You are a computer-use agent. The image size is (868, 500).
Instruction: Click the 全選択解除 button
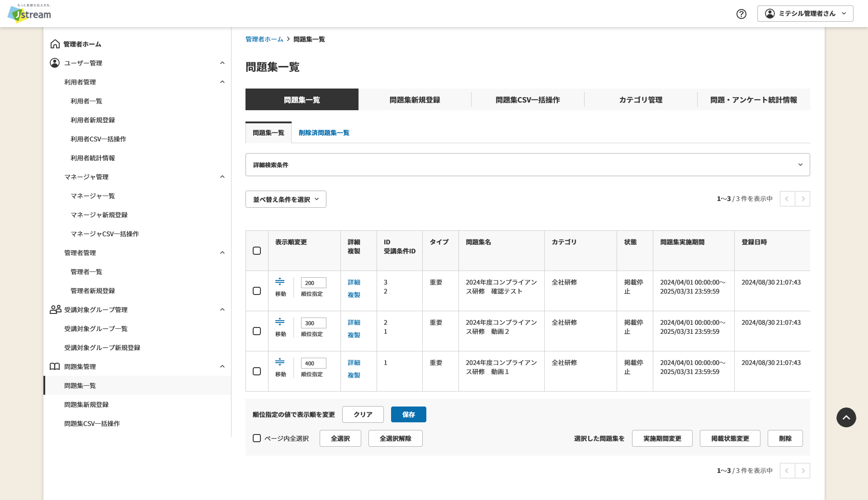pos(396,438)
